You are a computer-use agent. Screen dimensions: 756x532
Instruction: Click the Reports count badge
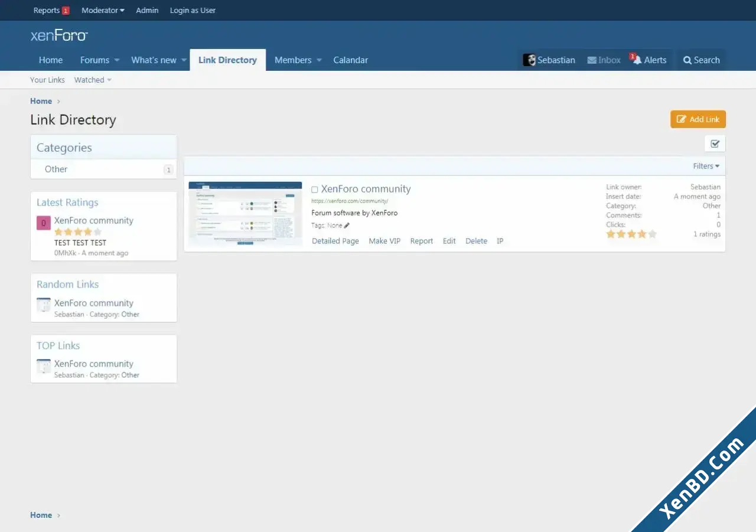[66, 11]
